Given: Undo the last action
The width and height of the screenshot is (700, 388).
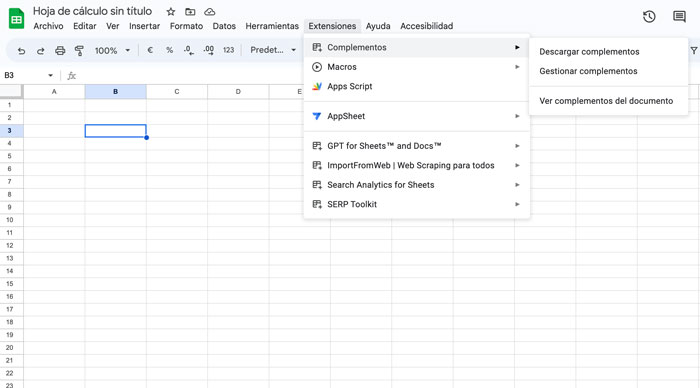Looking at the screenshot, I should coord(21,50).
